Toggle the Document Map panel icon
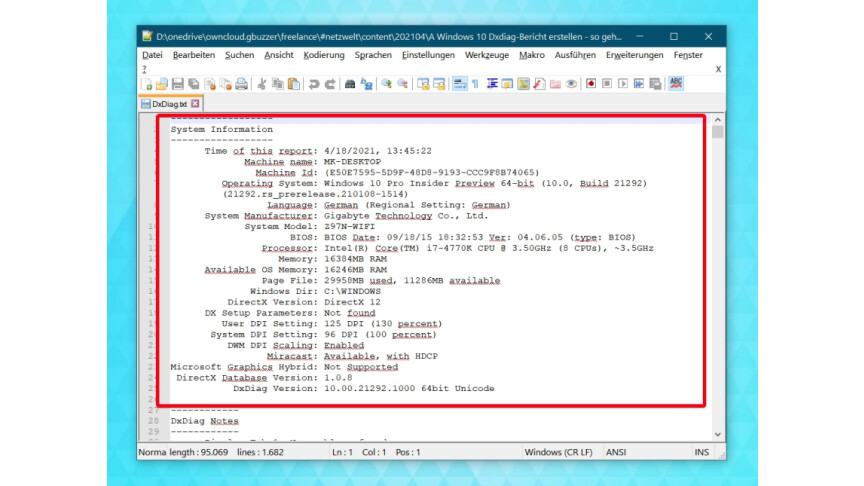The image size is (864, 486). [523, 84]
